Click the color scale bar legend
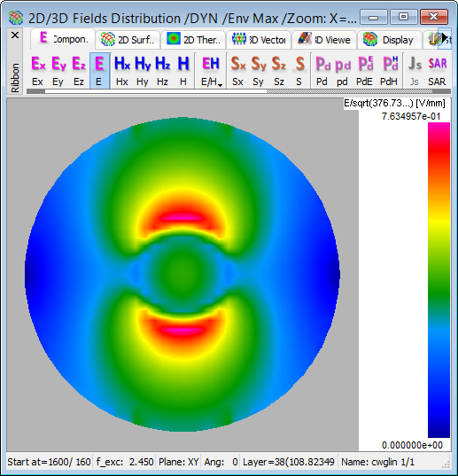This screenshot has height=476, width=458. click(439, 280)
